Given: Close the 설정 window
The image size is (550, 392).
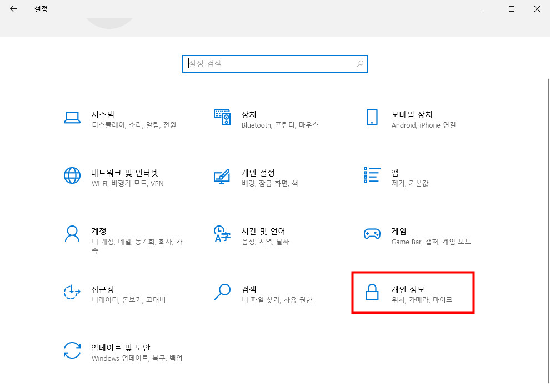Looking at the screenshot, I should [x=537, y=9].
